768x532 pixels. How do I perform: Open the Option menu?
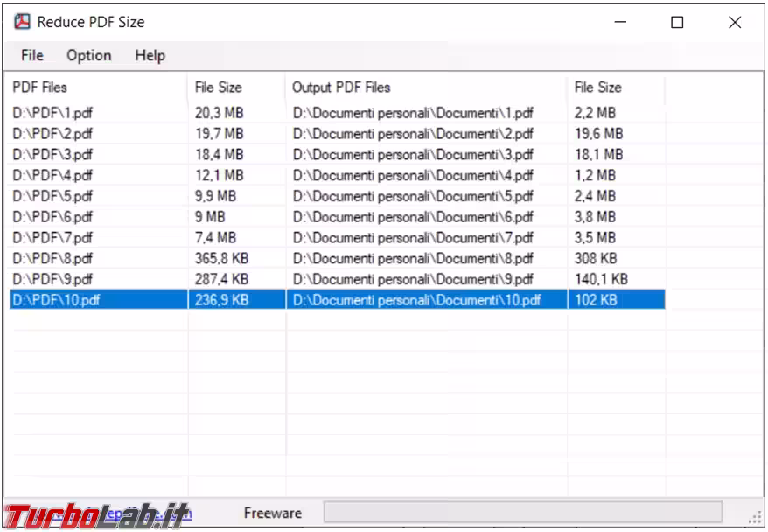89,55
